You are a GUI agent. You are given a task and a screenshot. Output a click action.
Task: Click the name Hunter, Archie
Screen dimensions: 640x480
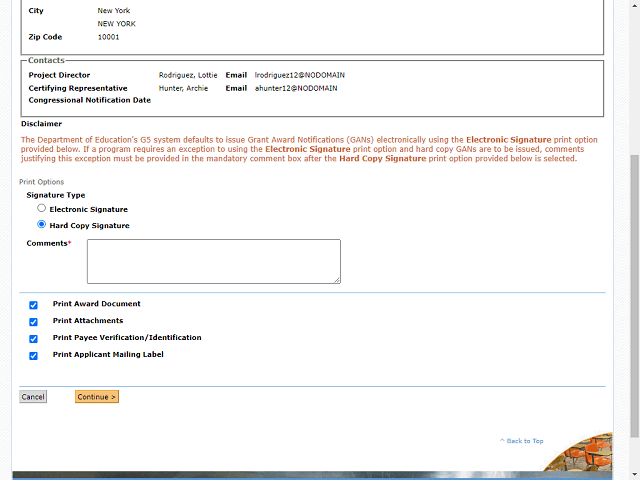pos(183,88)
